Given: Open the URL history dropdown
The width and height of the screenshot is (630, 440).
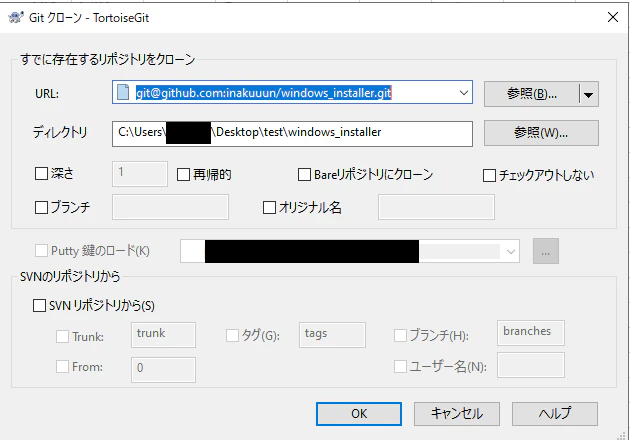Looking at the screenshot, I should [464, 93].
